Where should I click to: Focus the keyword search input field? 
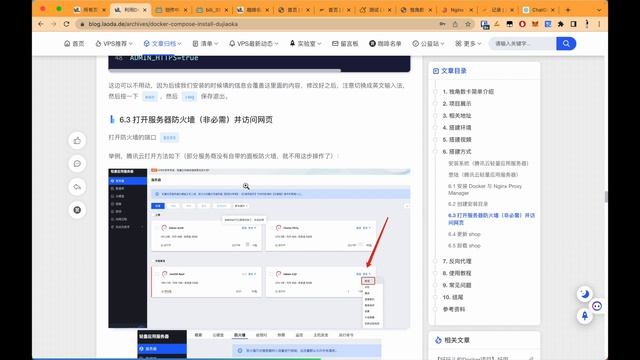click(522, 43)
